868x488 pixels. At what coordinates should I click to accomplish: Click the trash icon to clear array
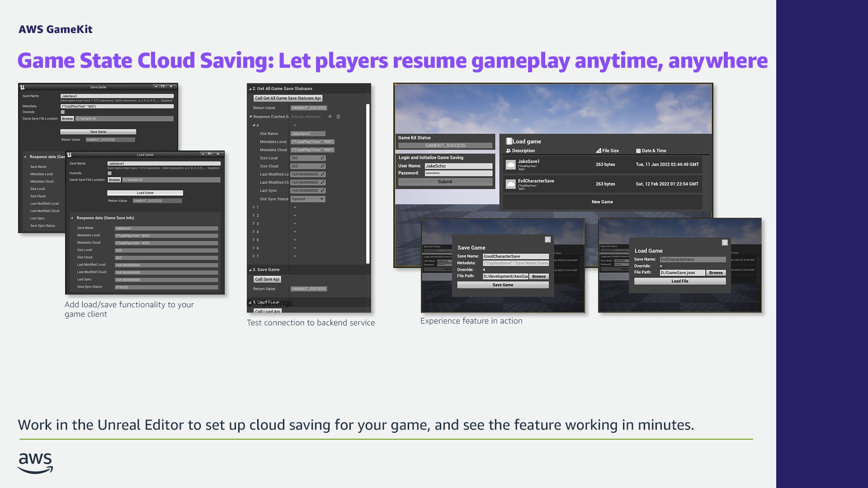point(338,117)
